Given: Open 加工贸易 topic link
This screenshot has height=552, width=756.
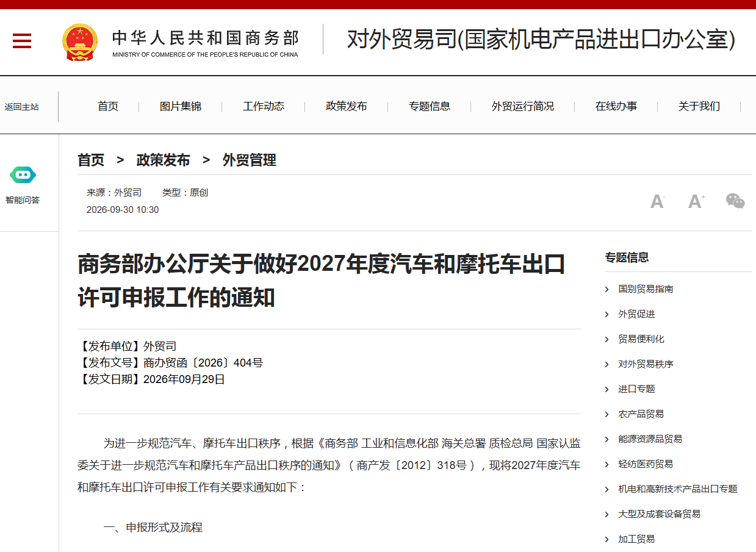Looking at the screenshot, I should [x=636, y=539].
